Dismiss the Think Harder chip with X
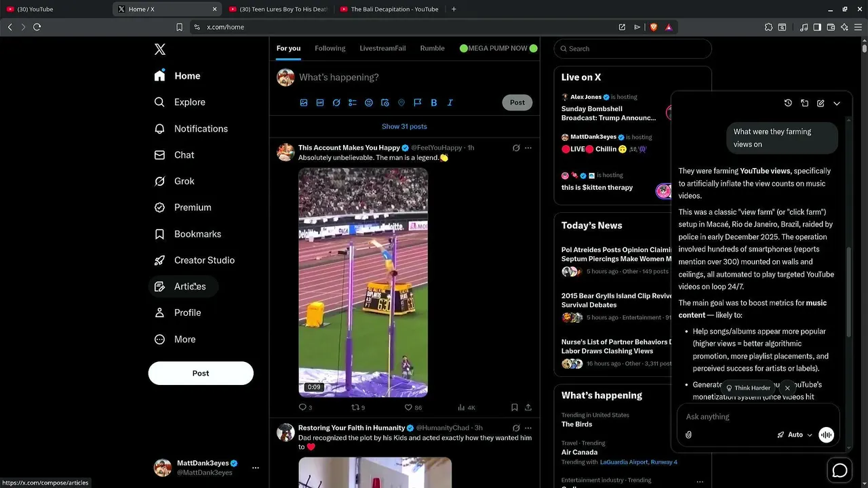 (x=787, y=388)
